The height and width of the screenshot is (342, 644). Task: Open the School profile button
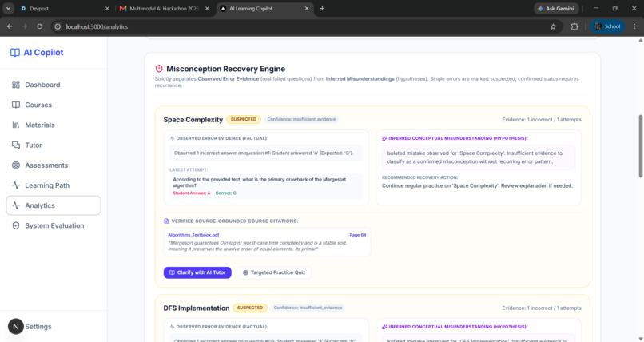point(607,26)
